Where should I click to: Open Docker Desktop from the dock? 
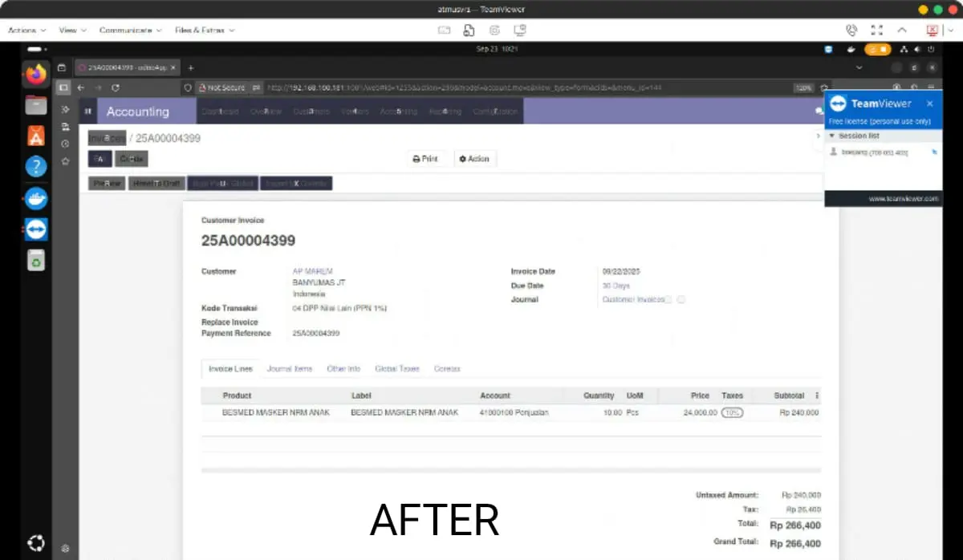36,197
